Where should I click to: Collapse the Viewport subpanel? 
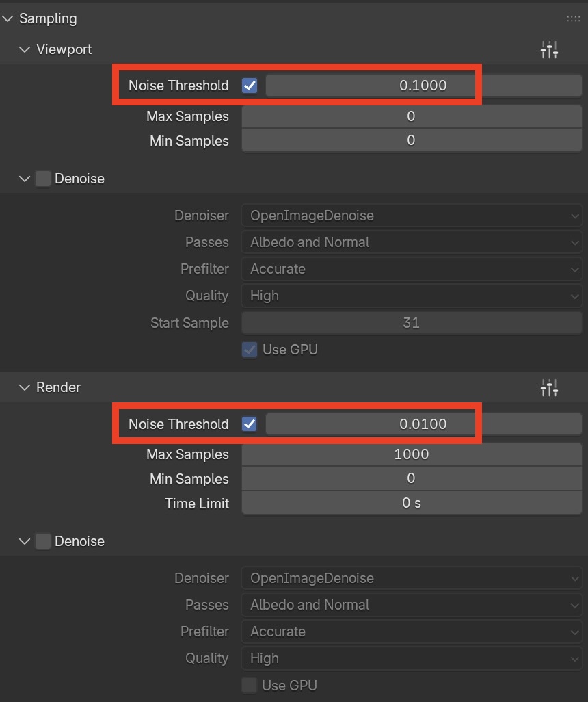point(25,49)
